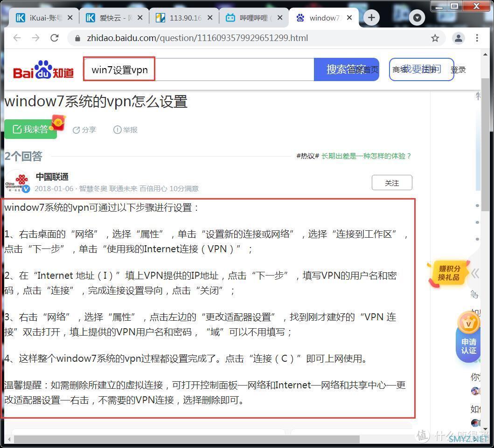Maximize the browser window
The width and height of the screenshot is (494, 448).
point(454,6)
